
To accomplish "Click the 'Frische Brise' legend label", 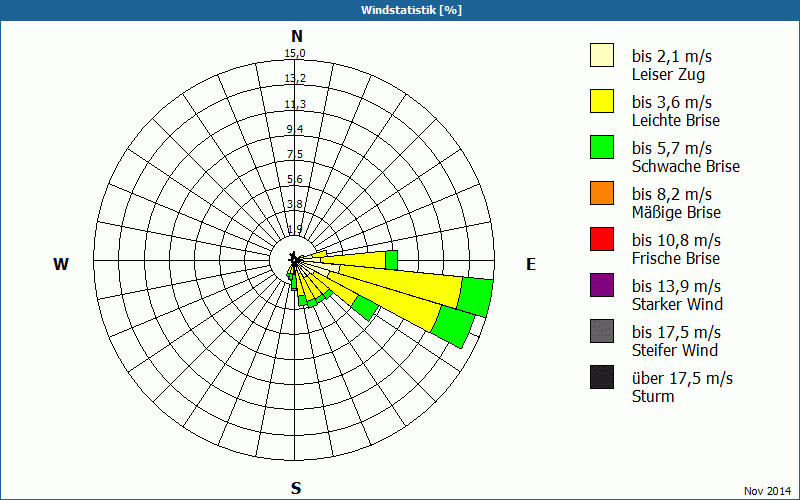I will coord(676,258).
